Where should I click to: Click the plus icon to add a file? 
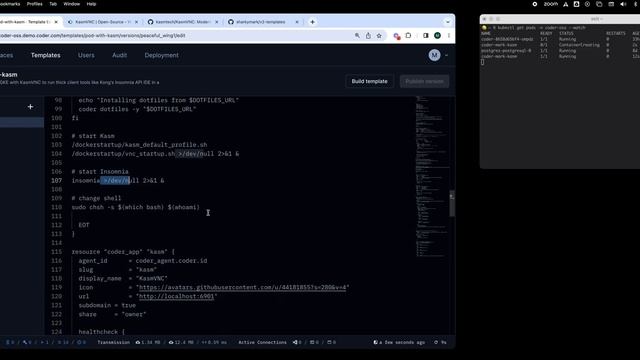coord(30,107)
